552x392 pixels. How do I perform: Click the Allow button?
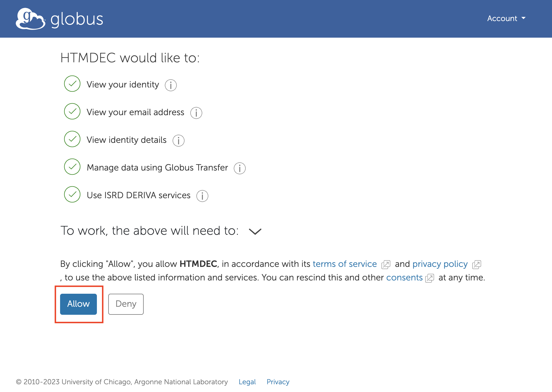click(x=78, y=304)
